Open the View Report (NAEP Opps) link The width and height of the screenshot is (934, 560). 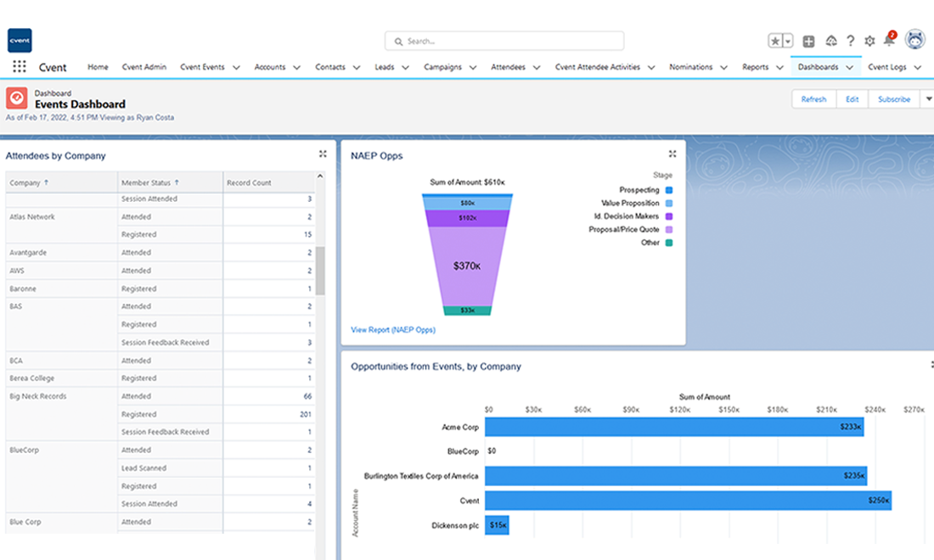tap(393, 330)
